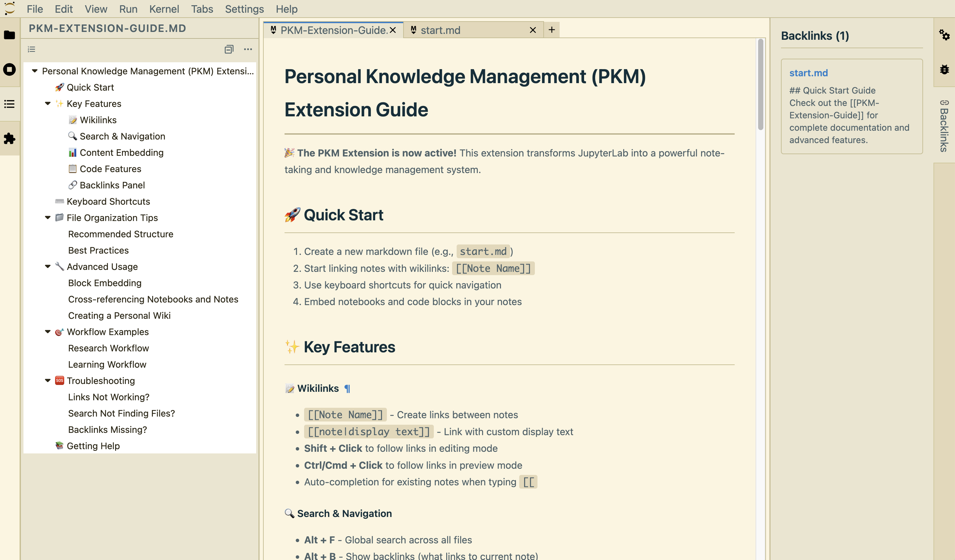Collapse the root PKM Extension Guide heading
The width and height of the screenshot is (955, 560).
coord(35,71)
